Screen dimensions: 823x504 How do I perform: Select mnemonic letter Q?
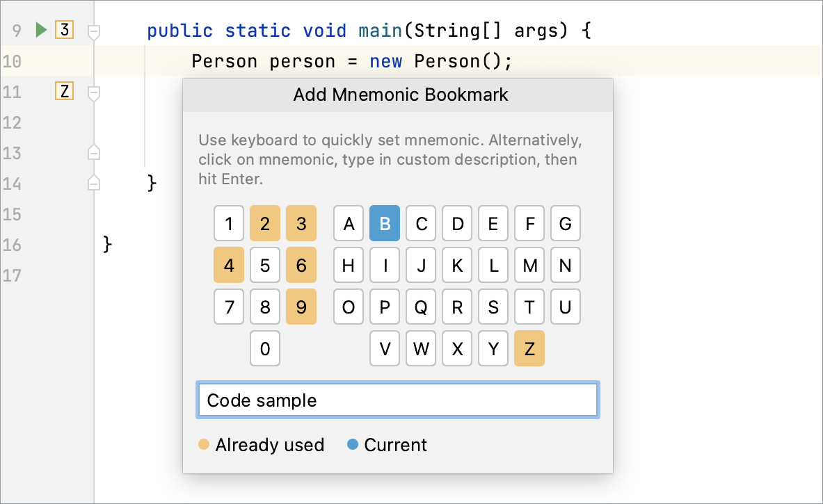(x=421, y=307)
